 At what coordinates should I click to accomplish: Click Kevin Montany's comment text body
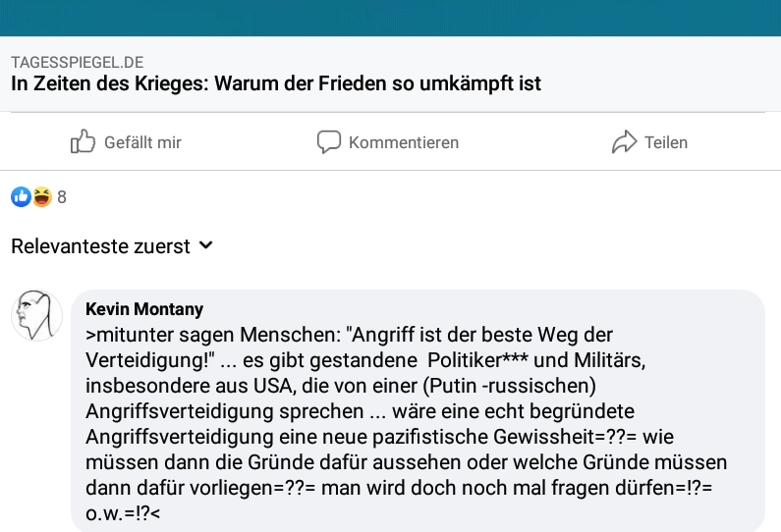coord(406,424)
